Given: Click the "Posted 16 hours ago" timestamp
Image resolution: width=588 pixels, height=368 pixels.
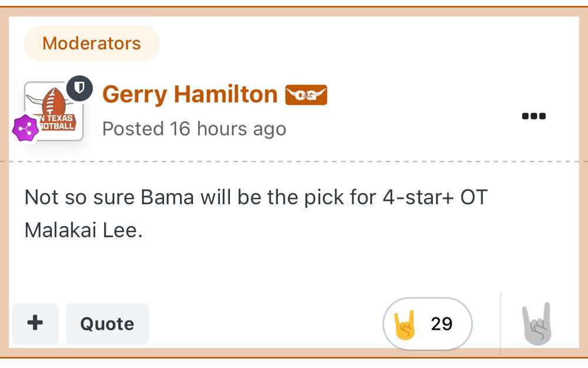Looking at the screenshot, I should tap(194, 128).
